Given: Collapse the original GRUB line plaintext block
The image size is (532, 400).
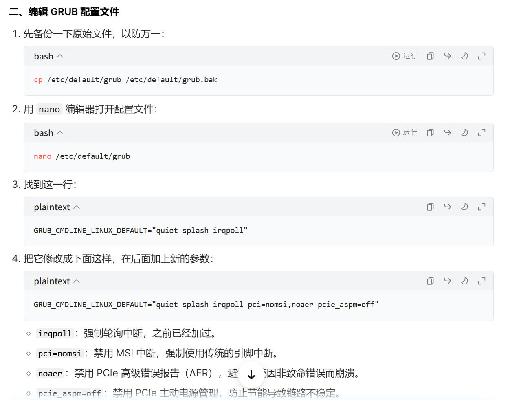Looking at the screenshot, I should click(77, 207).
